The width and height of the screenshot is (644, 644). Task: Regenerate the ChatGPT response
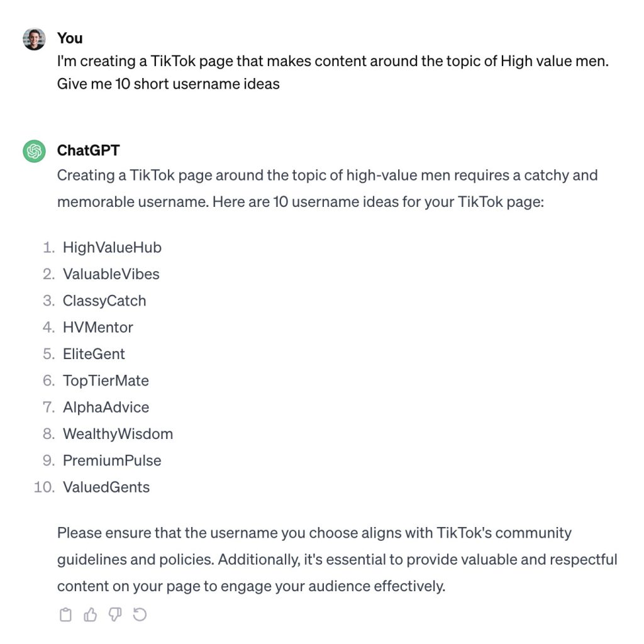click(x=140, y=615)
